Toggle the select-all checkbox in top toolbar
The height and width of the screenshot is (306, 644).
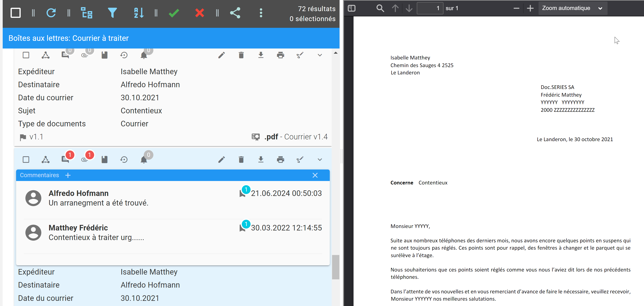click(x=16, y=13)
